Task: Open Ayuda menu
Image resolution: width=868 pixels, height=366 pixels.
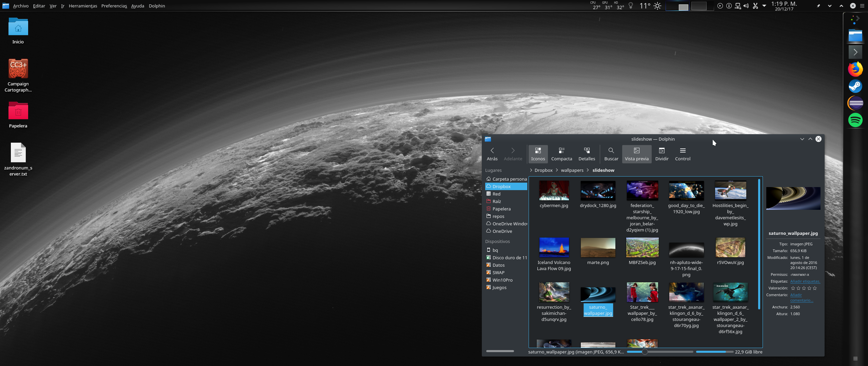Action: click(x=138, y=6)
